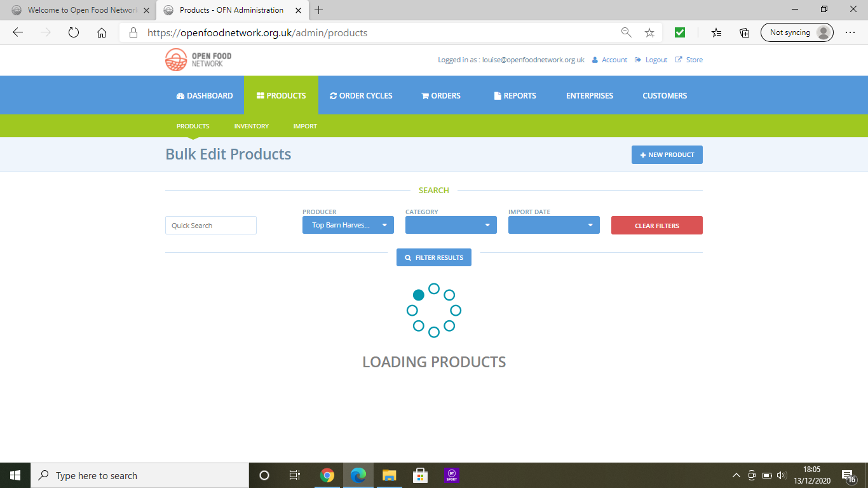Open File Explorer from the taskbar
This screenshot has width=868, height=488.
pos(389,475)
